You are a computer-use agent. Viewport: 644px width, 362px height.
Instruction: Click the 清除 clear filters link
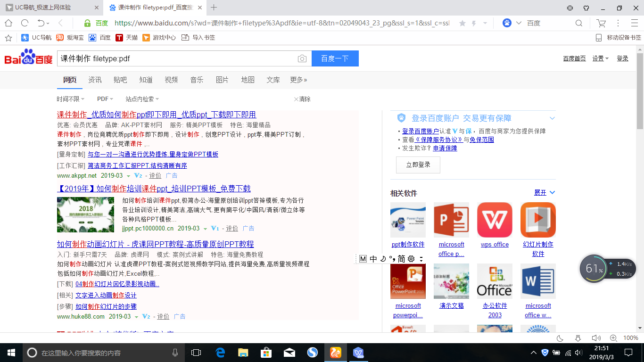tap(302, 99)
